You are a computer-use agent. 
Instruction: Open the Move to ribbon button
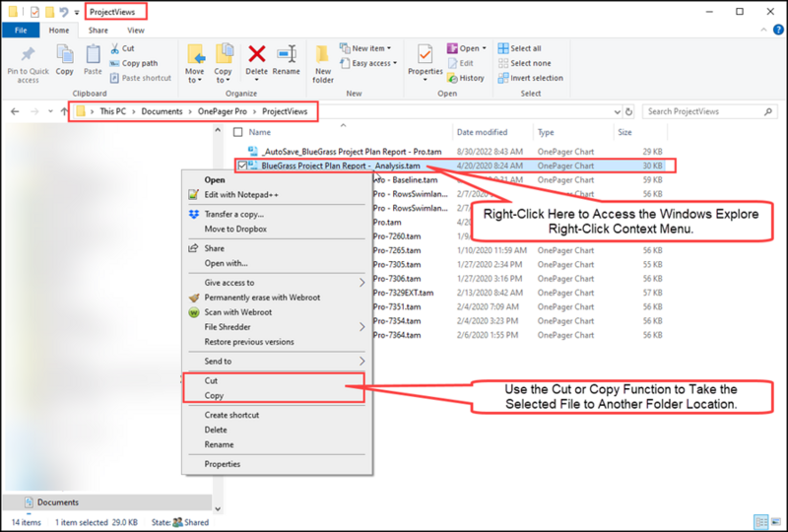point(194,63)
